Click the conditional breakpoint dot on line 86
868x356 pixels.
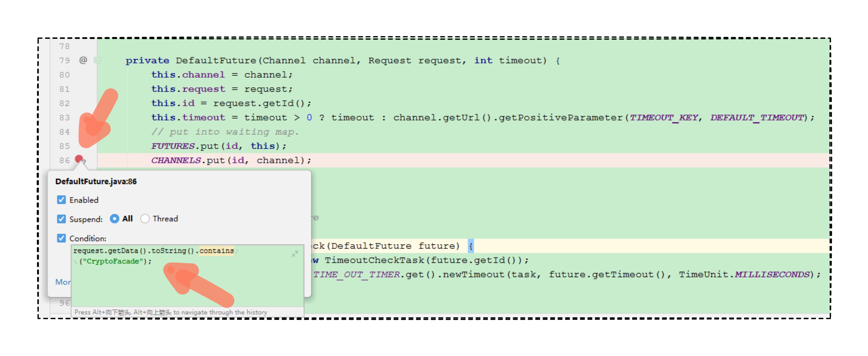coord(79,159)
